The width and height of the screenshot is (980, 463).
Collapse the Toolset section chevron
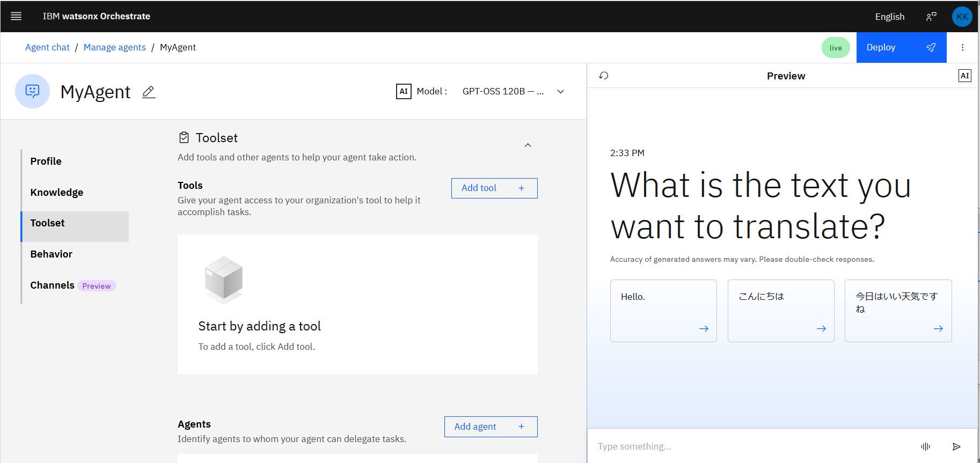point(528,145)
